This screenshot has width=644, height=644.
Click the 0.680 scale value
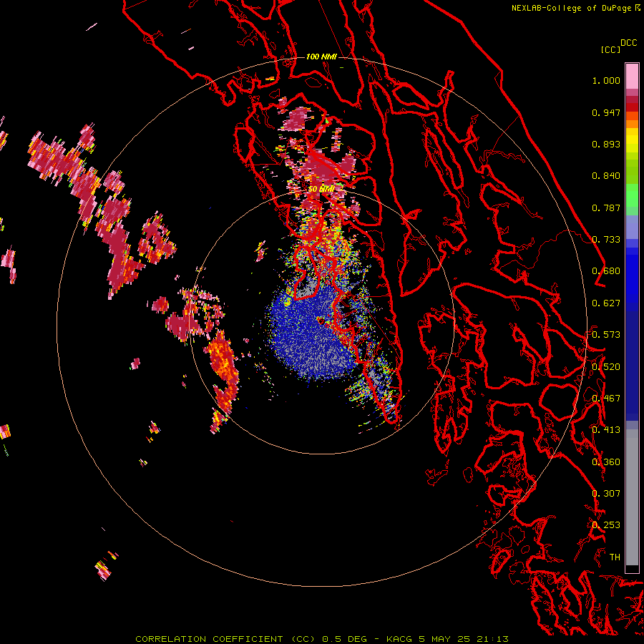click(606, 271)
